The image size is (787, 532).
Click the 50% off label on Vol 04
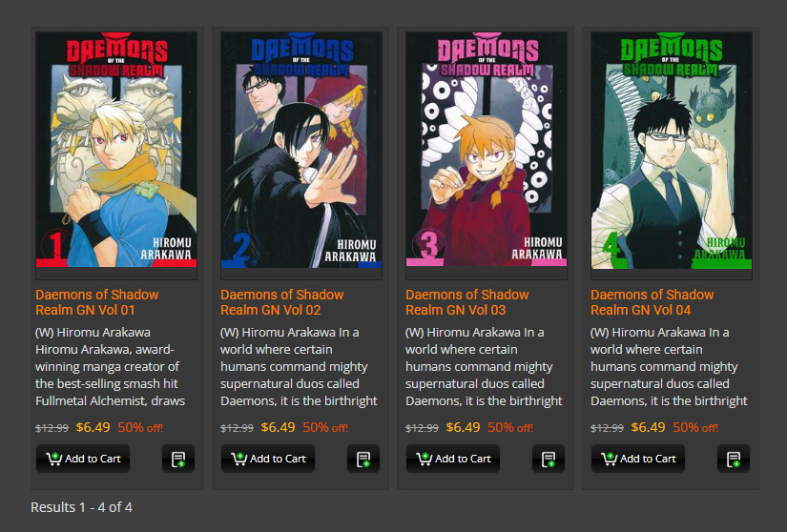pyautogui.click(x=695, y=427)
